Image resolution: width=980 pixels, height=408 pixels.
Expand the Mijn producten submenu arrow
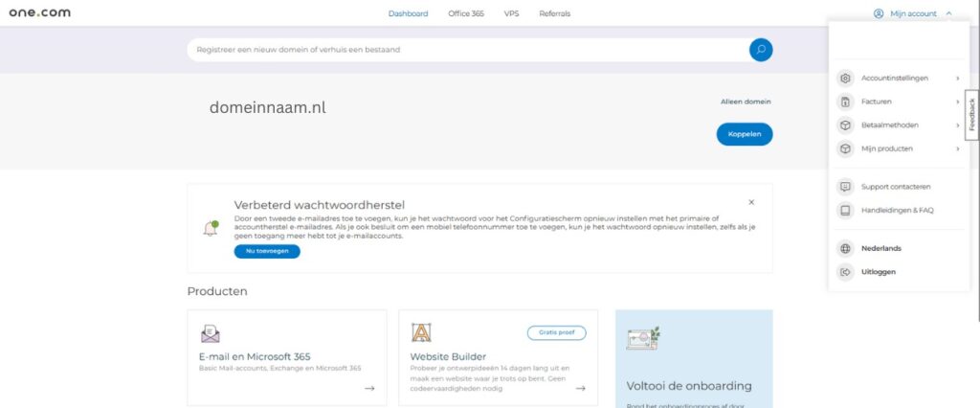(957, 148)
